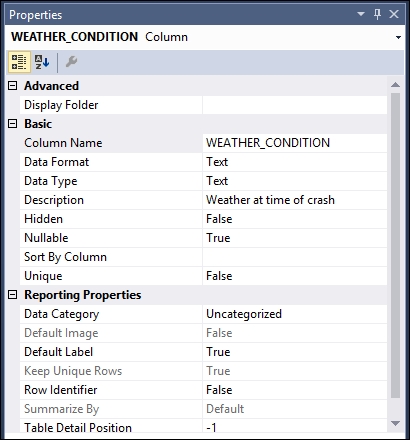Click the Property Pages wrench icon
410x440 pixels.
click(x=71, y=62)
